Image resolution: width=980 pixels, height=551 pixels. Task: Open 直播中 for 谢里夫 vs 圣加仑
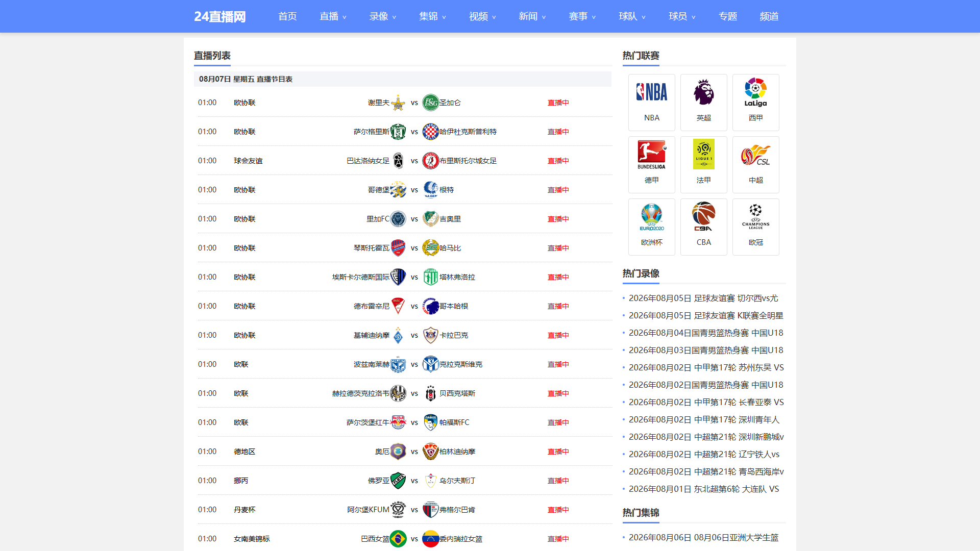click(558, 103)
